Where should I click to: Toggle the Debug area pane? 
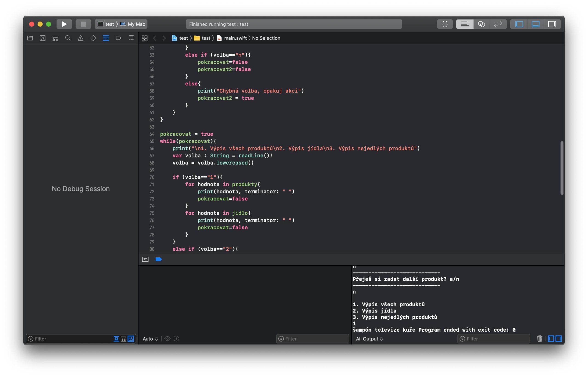[x=535, y=24]
